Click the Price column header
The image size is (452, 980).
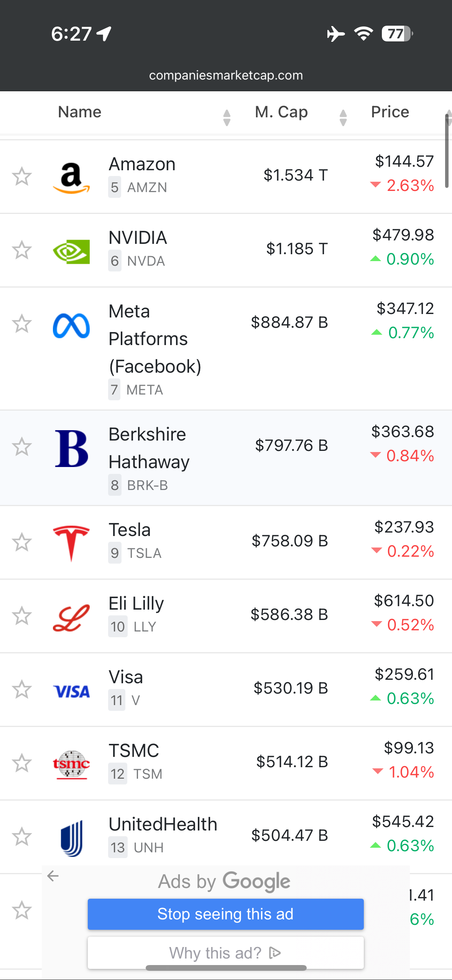point(390,112)
